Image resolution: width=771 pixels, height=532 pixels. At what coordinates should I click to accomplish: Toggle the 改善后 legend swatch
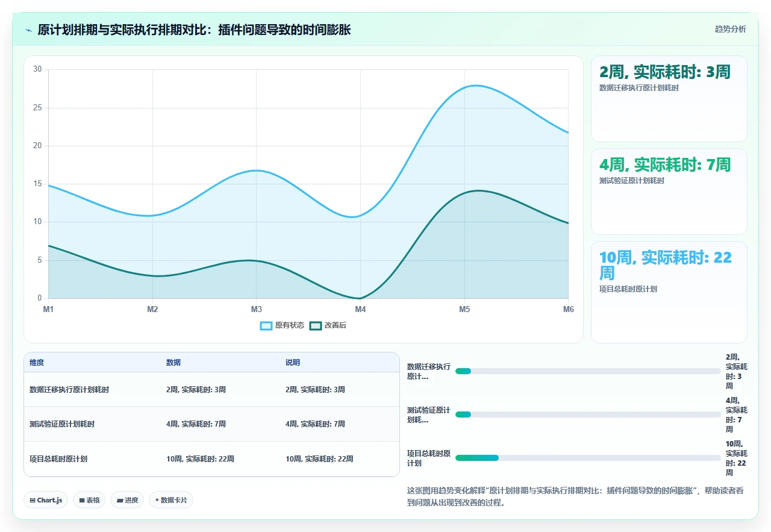point(316,325)
